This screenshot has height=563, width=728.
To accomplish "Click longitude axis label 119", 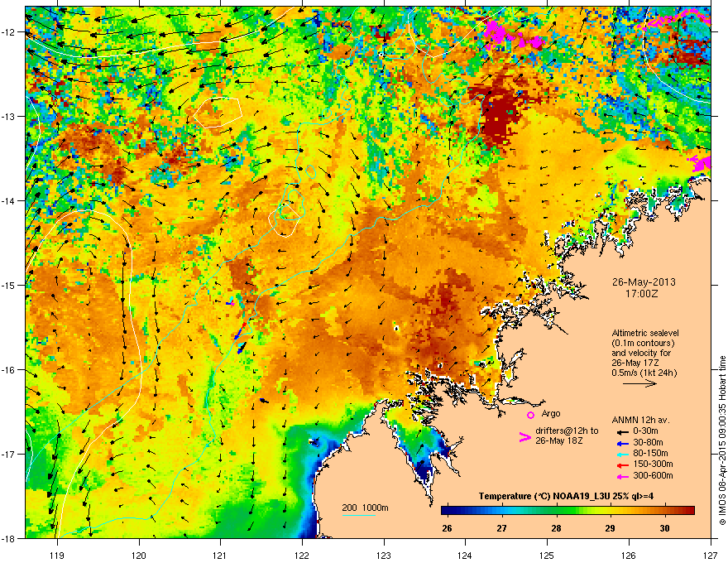I will [57, 555].
